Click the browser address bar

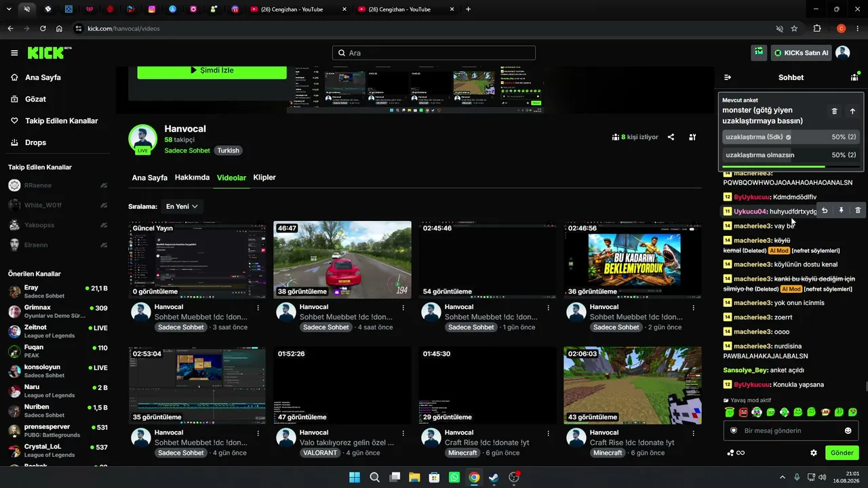point(429,28)
